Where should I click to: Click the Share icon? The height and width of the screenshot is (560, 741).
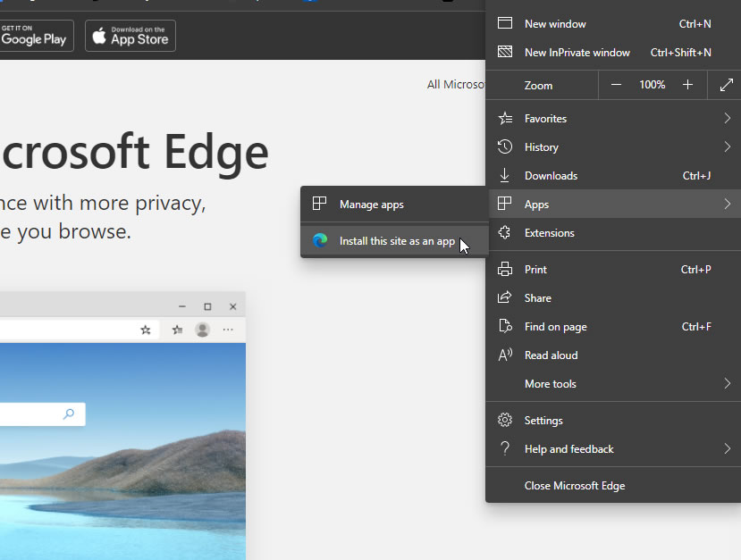point(505,297)
